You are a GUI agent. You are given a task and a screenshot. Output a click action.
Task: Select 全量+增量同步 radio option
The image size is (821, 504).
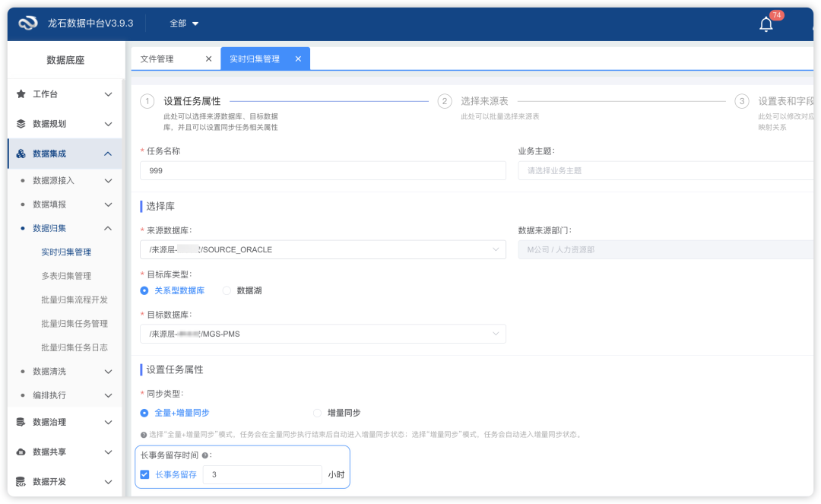click(x=144, y=414)
